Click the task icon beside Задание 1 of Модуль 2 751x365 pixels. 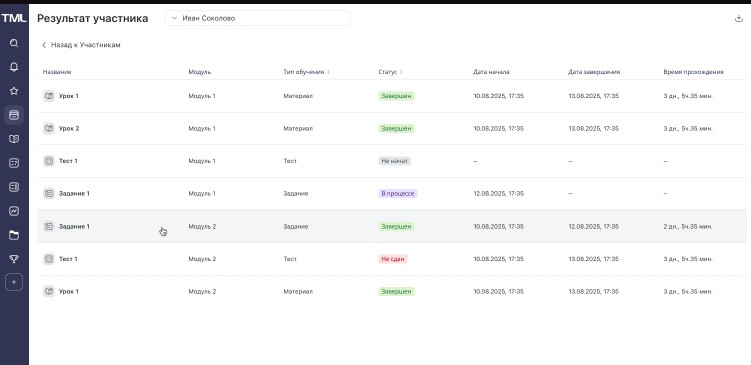(48, 226)
